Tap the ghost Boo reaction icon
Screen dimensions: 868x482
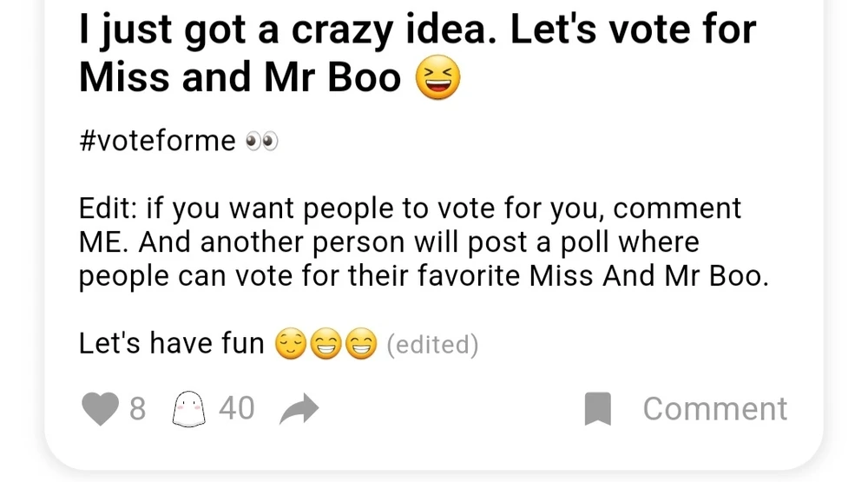tap(188, 409)
